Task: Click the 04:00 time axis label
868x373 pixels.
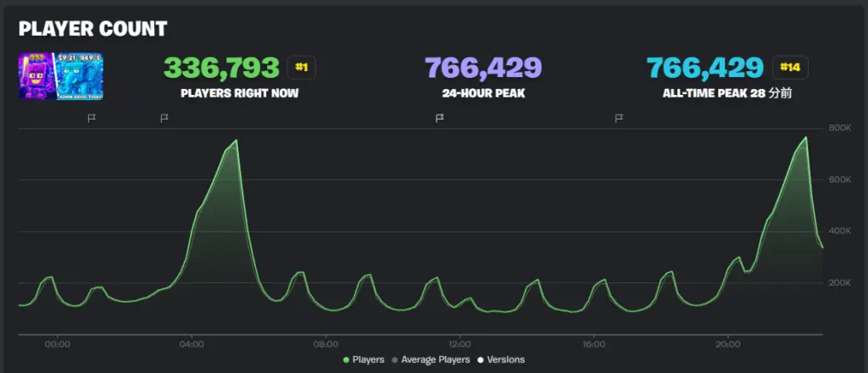Action: (192, 344)
